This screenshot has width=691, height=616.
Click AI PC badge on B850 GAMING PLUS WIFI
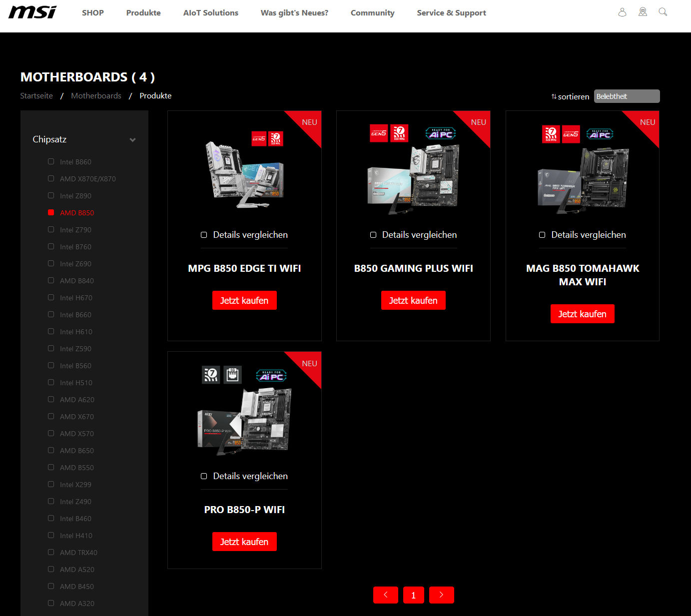441,133
